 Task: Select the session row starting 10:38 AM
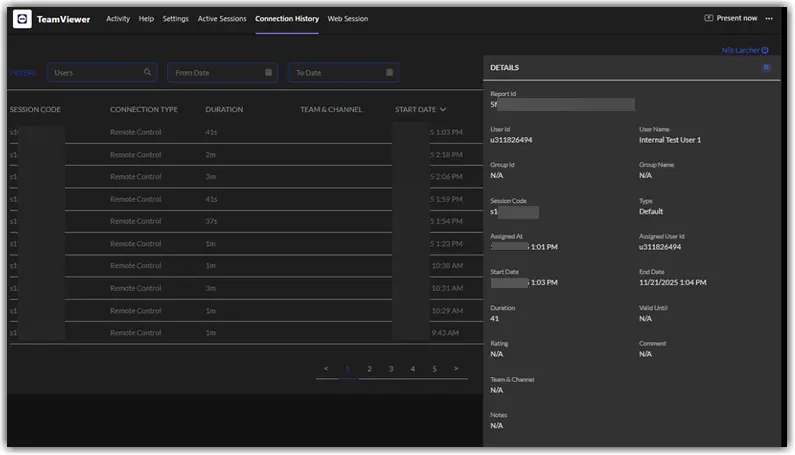tap(246, 266)
